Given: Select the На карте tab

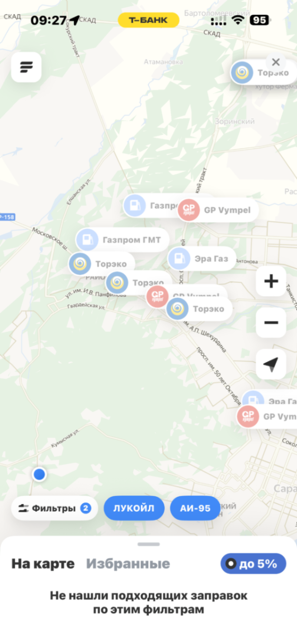Looking at the screenshot, I should [x=43, y=564].
